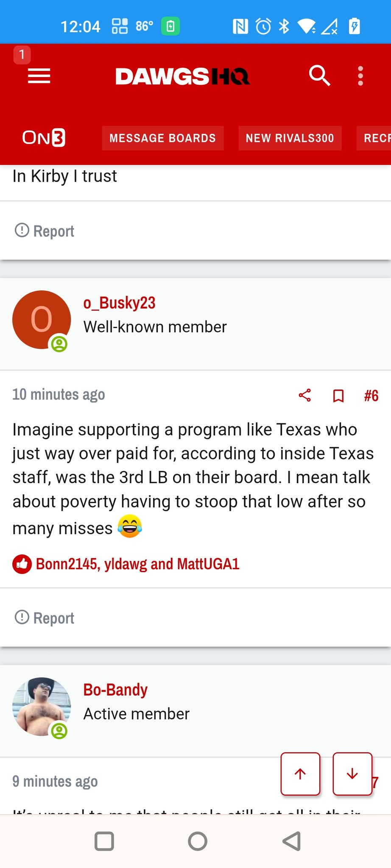Viewport: 391px width, 868px height.
Task: Share post #6 via share icon
Action: [305, 395]
